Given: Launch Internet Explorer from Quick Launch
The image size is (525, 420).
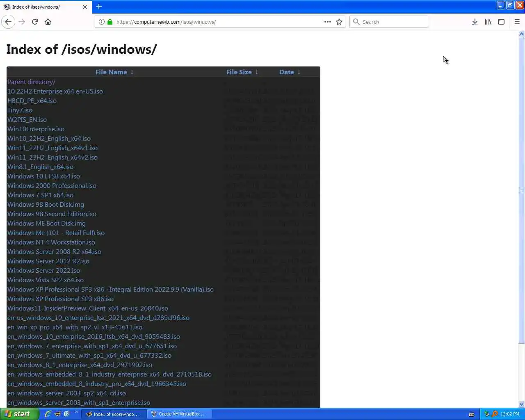Looking at the screenshot, I should [x=48, y=414].
